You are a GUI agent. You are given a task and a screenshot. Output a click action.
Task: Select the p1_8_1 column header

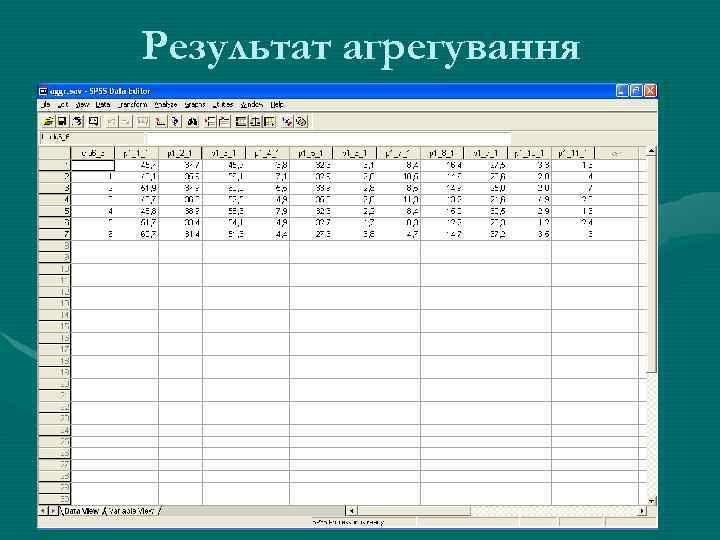[x=442, y=153]
